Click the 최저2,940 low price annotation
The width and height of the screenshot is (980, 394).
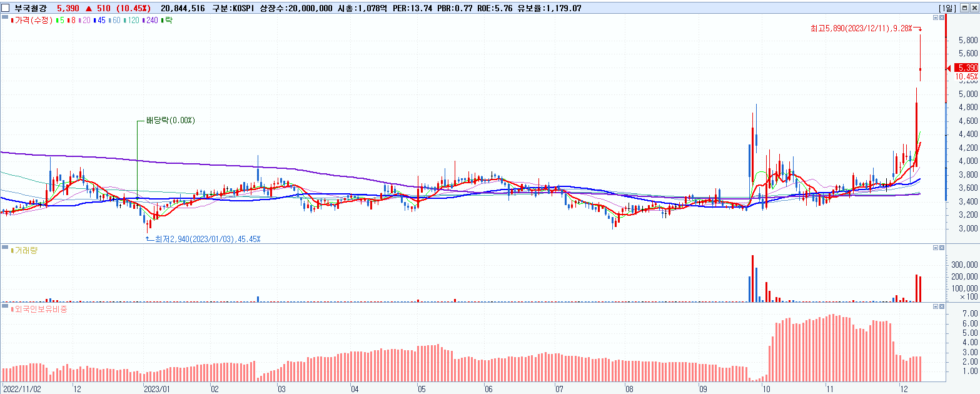click(x=206, y=239)
